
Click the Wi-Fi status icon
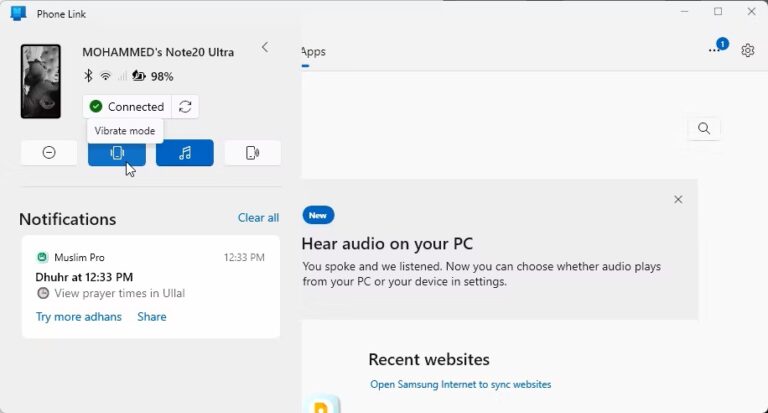pyautogui.click(x=105, y=76)
